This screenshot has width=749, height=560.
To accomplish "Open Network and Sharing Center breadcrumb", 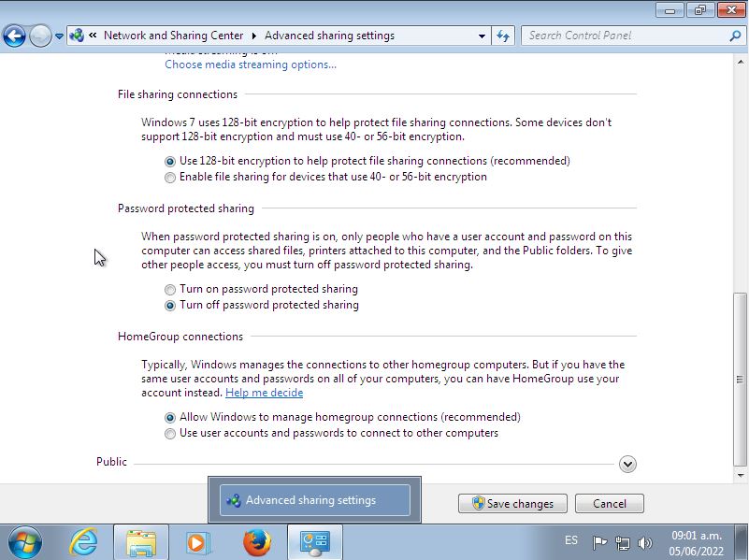I will tap(173, 36).
